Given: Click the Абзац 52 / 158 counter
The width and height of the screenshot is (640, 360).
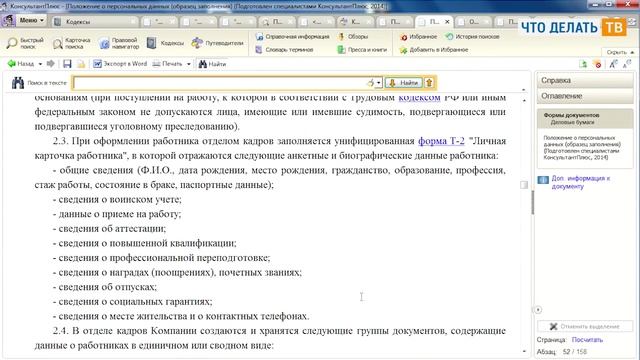Looking at the screenshot, I should point(562,351).
